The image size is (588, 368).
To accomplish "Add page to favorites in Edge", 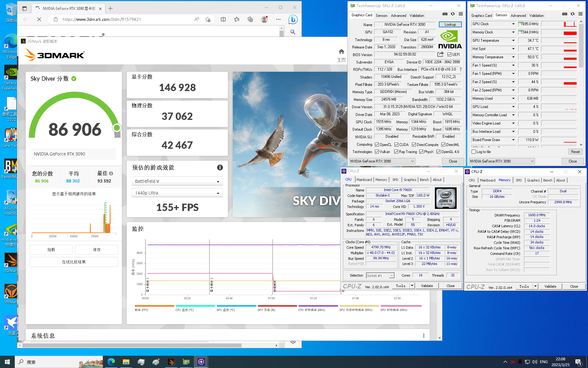I will coord(208,19).
